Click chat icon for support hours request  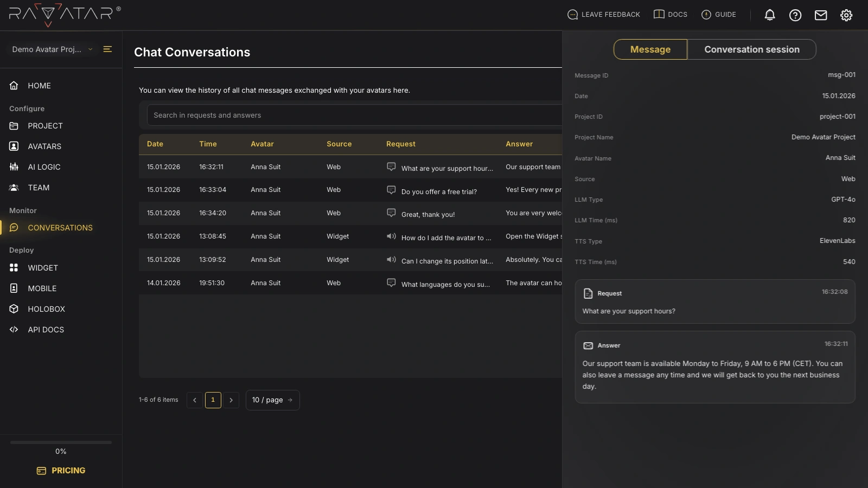[391, 166]
